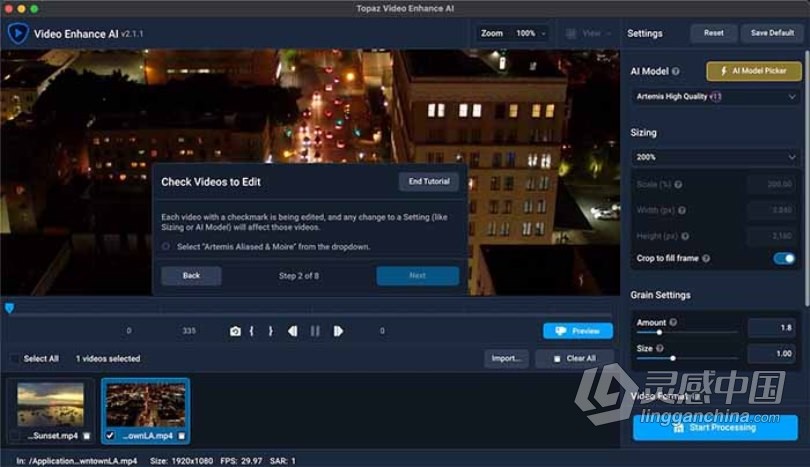This screenshot has width=810, height=467.
Task: End the tutorial
Action: pyautogui.click(x=429, y=181)
